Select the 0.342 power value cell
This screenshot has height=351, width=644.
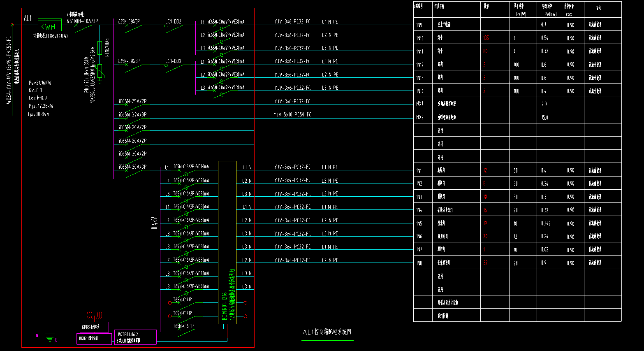546,223
